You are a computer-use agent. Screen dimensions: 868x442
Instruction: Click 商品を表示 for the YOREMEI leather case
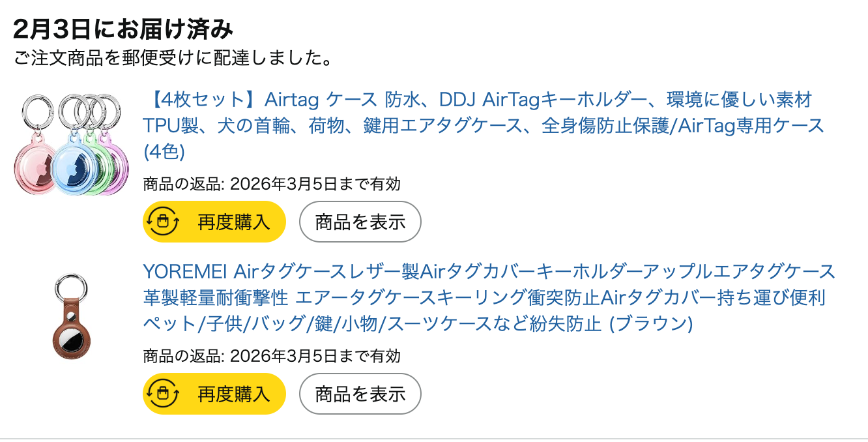(x=360, y=393)
